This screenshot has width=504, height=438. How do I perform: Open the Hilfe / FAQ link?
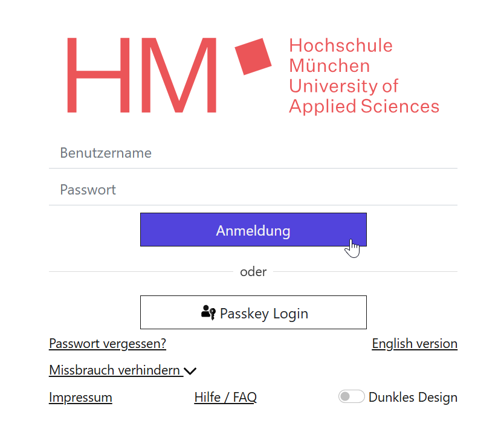click(225, 398)
